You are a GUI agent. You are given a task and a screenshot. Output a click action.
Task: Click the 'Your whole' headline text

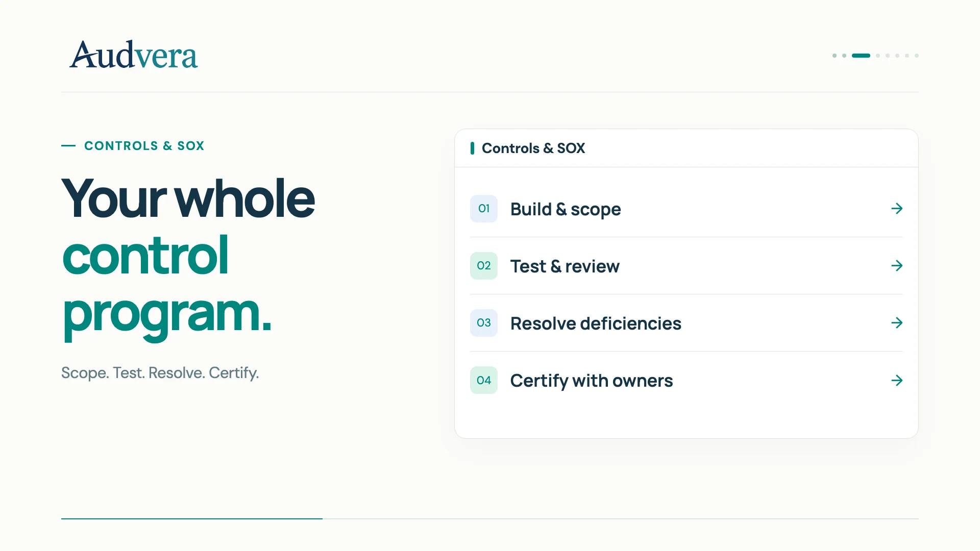click(x=188, y=198)
